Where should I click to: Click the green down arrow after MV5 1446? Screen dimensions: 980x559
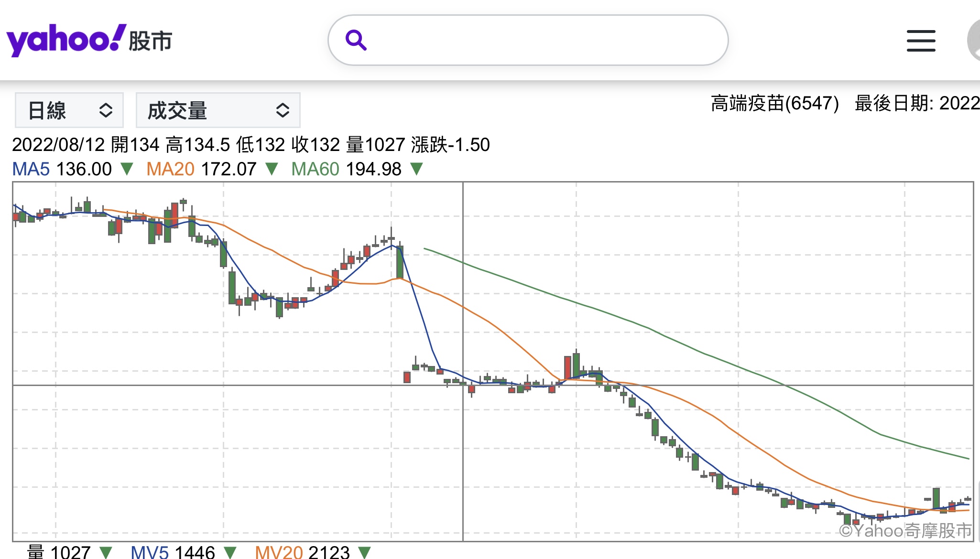pos(230,553)
